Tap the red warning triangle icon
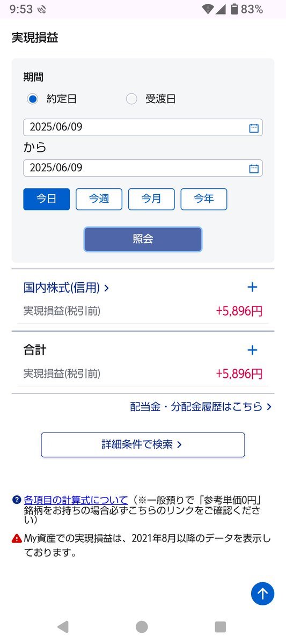The image size is (286, 644). tap(17, 538)
